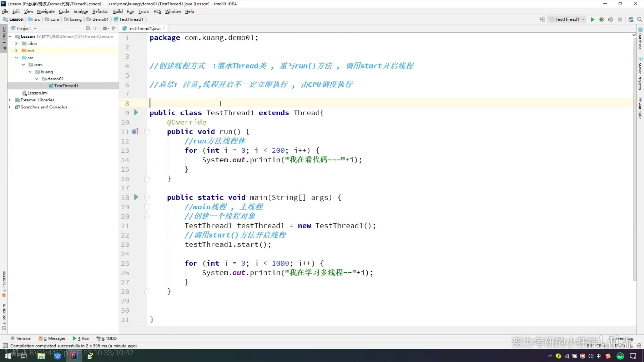Image resolution: width=644 pixels, height=362 pixels.
Task: Toggle tool window bars icon in status bar
Action: point(5,346)
